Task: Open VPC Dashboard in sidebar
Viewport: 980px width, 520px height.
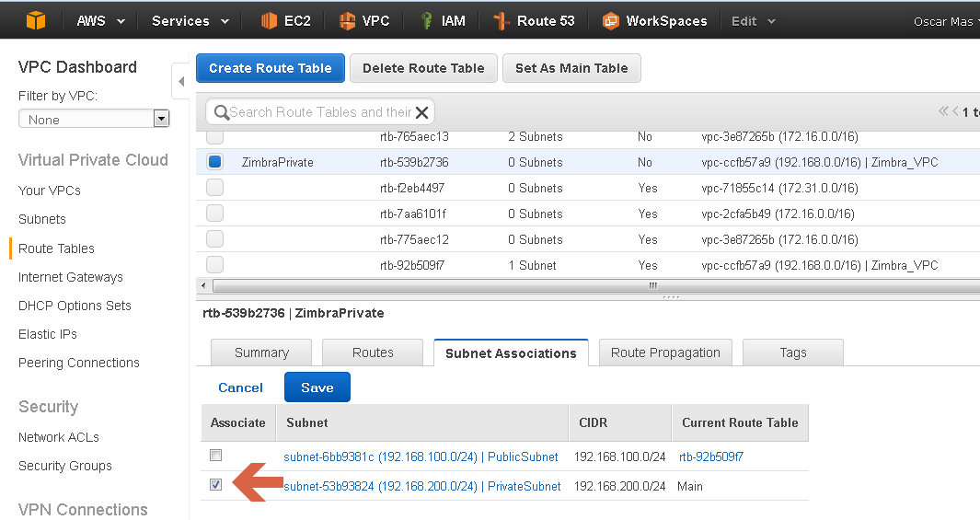Action: (x=77, y=67)
